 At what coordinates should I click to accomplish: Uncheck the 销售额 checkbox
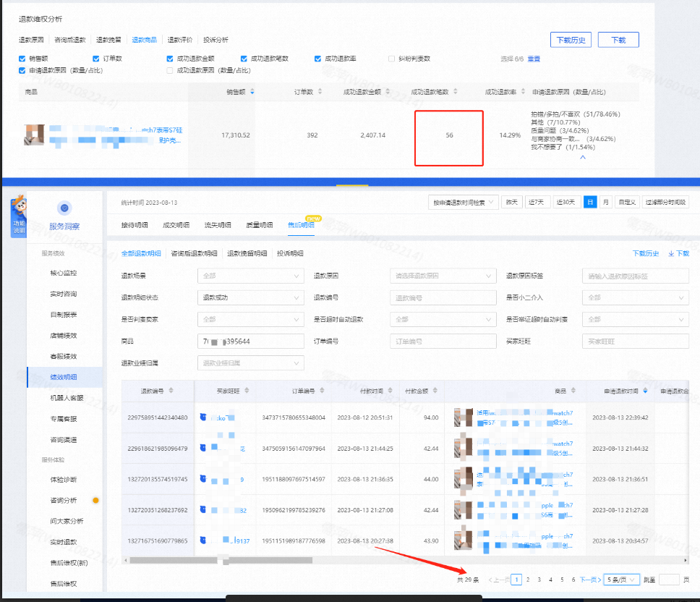(x=22, y=59)
